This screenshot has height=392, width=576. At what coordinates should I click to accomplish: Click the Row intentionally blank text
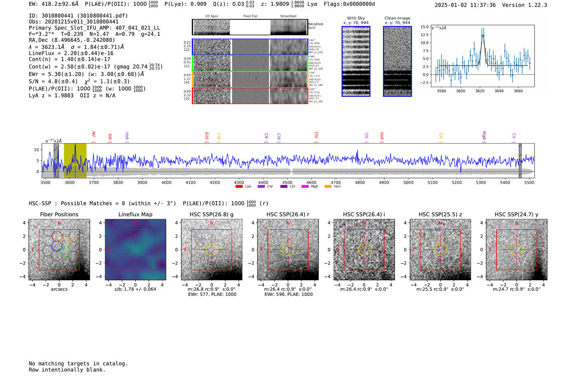[67, 370]
